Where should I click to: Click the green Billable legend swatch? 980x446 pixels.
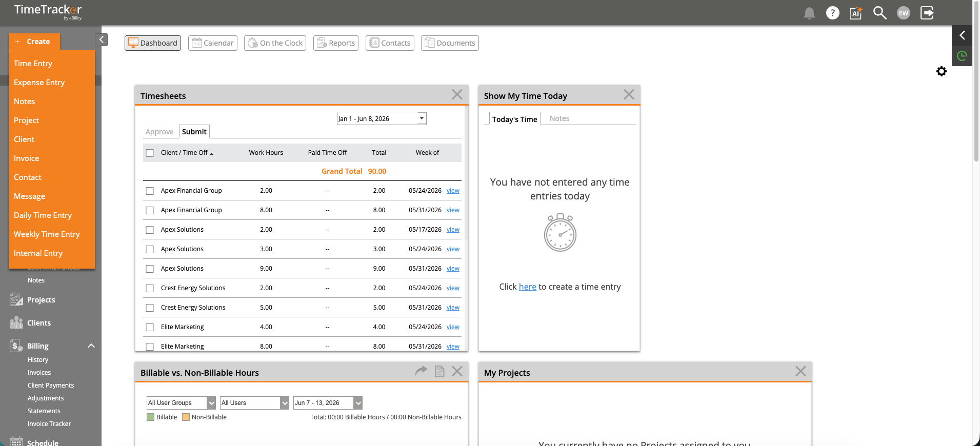pyautogui.click(x=150, y=417)
